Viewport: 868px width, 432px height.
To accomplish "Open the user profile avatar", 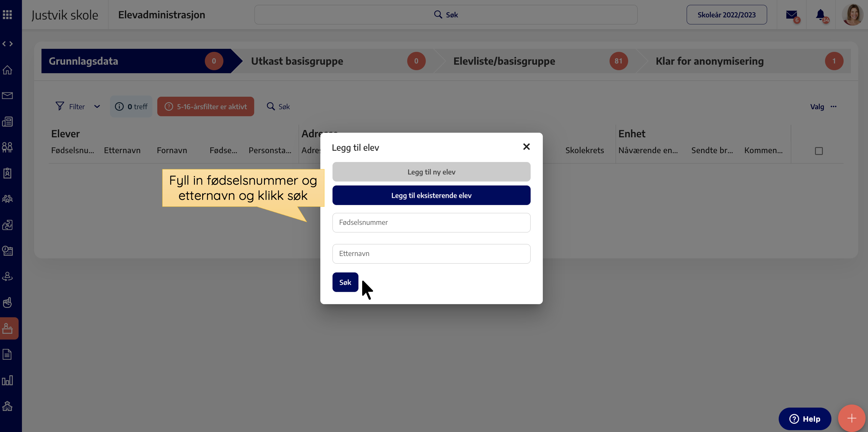I will [x=853, y=15].
